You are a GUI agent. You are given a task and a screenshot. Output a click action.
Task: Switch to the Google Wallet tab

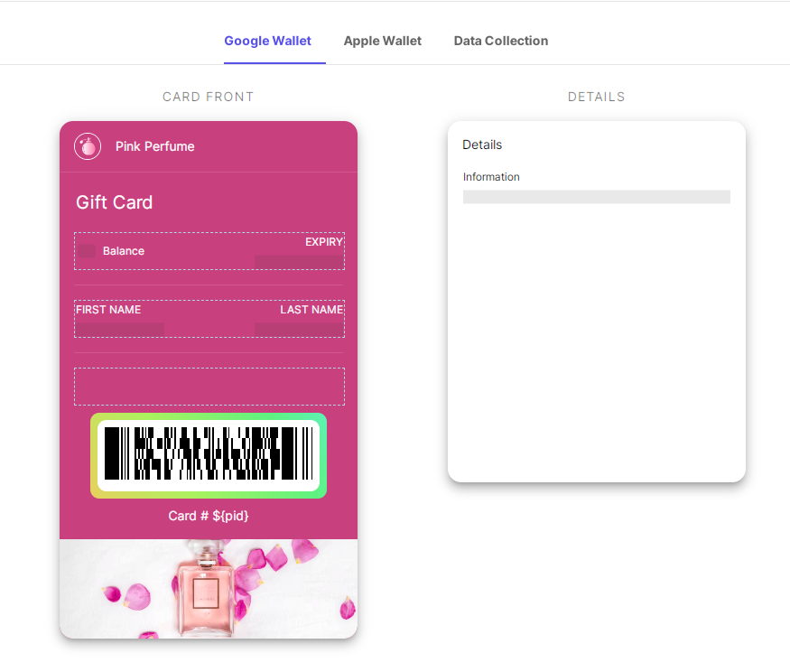click(267, 41)
